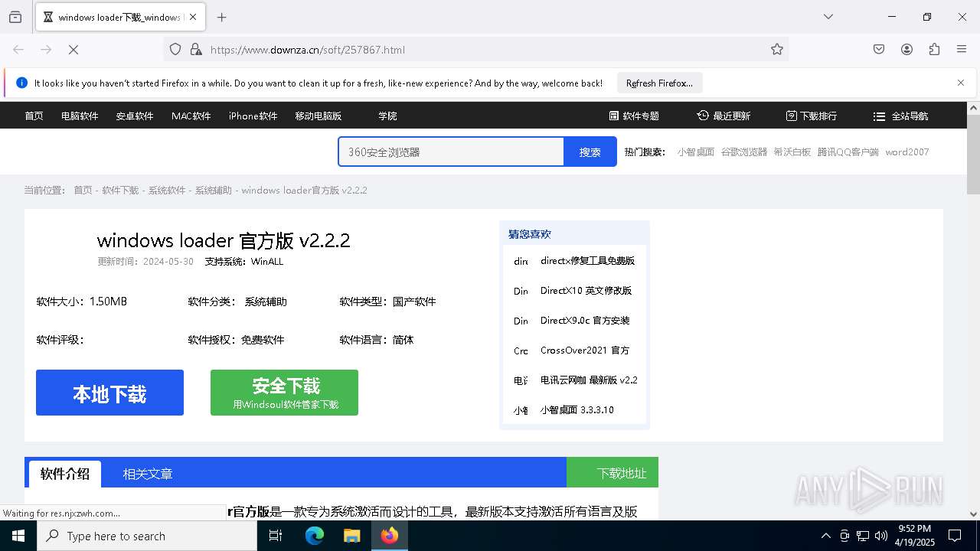
Task: Open the Firefox hamburger menu
Action: point(962,50)
